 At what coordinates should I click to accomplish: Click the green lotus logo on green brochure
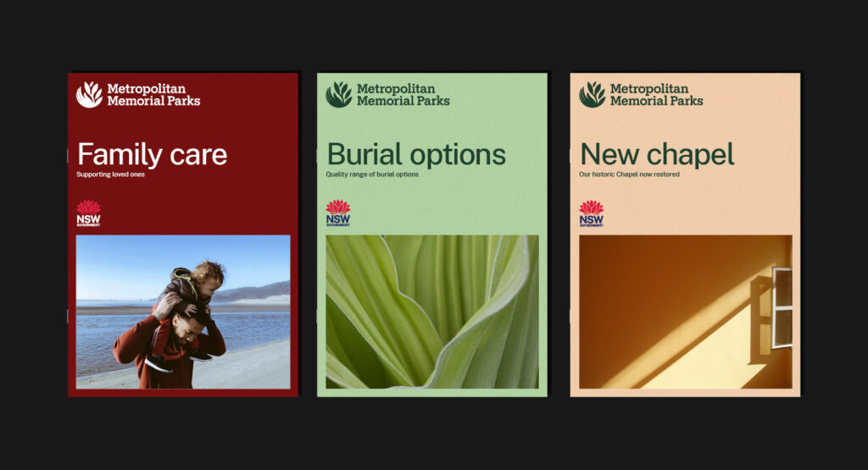[x=339, y=95]
